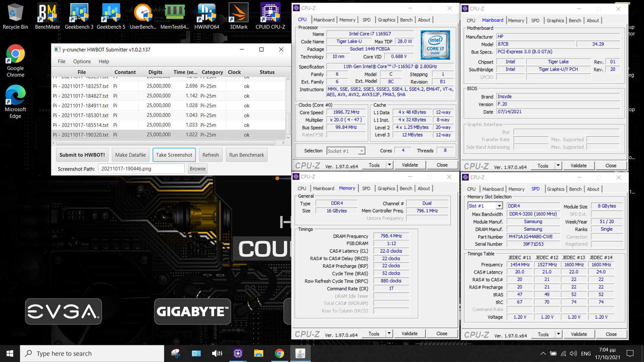Open audio mixer taskbar icon
The width and height of the screenshot is (644, 362).
(217, 354)
